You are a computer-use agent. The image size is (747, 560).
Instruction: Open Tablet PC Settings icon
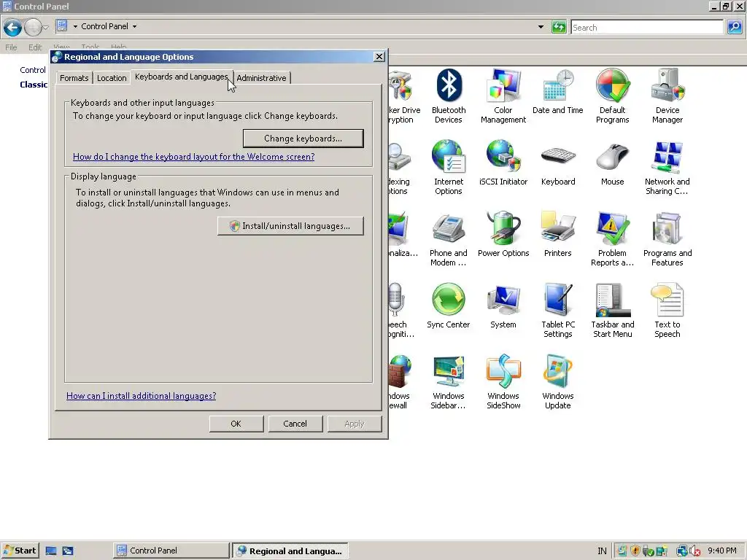pyautogui.click(x=558, y=311)
